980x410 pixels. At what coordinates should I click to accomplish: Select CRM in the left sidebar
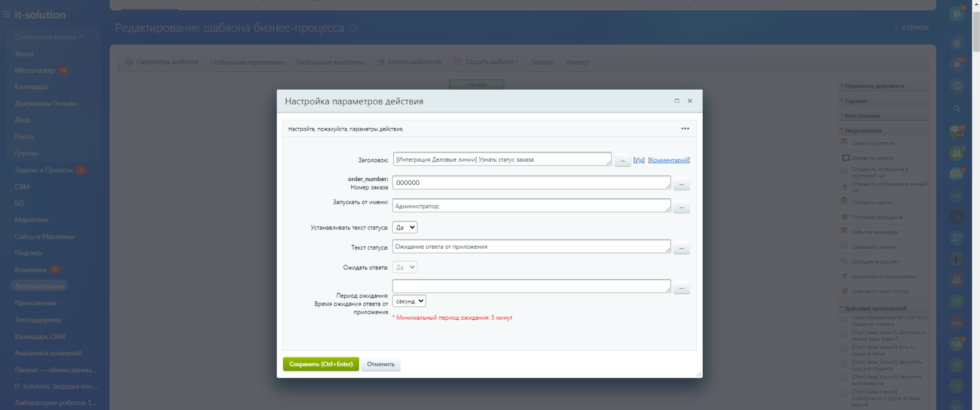pos(22,186)
